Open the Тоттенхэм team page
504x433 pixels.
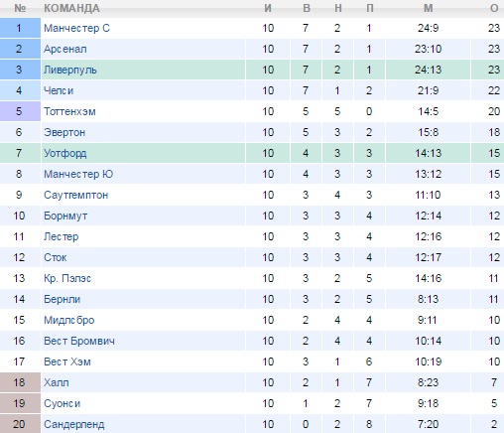69,111
